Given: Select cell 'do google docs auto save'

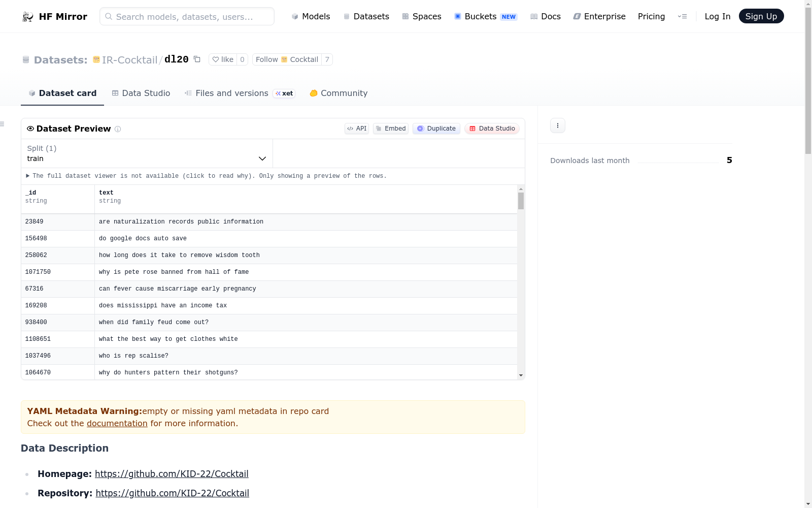Looking at the screenshot, I should 306,239.
